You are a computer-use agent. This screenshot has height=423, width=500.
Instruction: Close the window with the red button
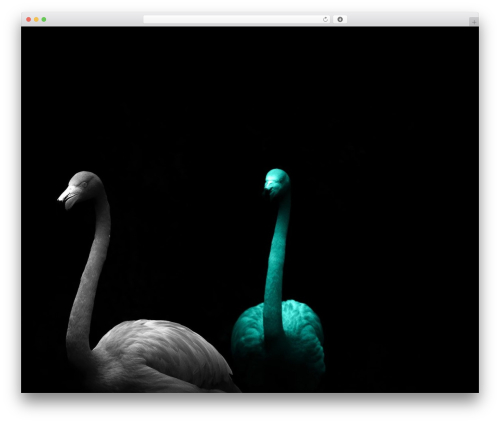click(x=29, y=19)
